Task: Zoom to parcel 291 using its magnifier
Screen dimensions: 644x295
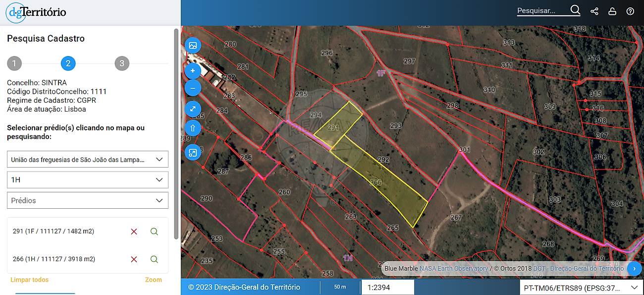Action: pos(154,232)
